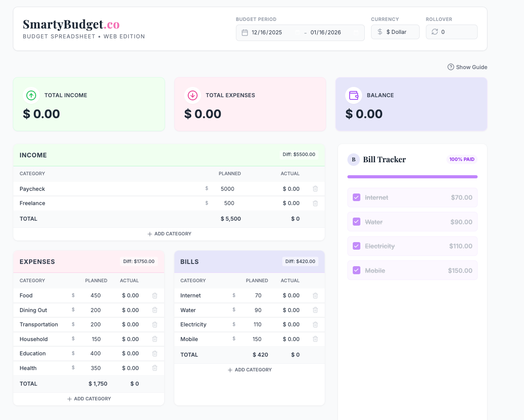
Task: Click trash icon next to Internet bill
Action: [x=315, y=296]
